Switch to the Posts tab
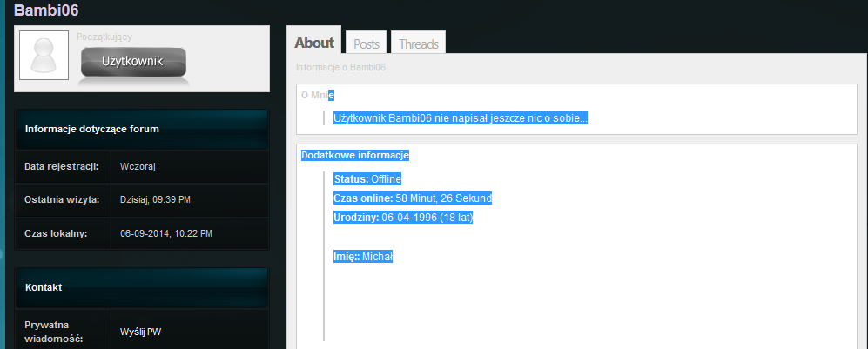This screenshot has width=868, height=349. (x=367, y=44)
